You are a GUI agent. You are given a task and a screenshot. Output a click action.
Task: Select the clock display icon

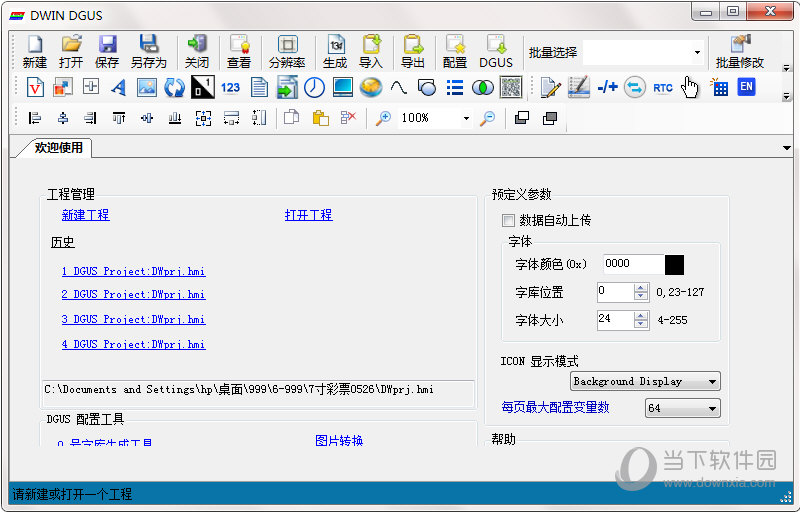click(x=314, y=88)
